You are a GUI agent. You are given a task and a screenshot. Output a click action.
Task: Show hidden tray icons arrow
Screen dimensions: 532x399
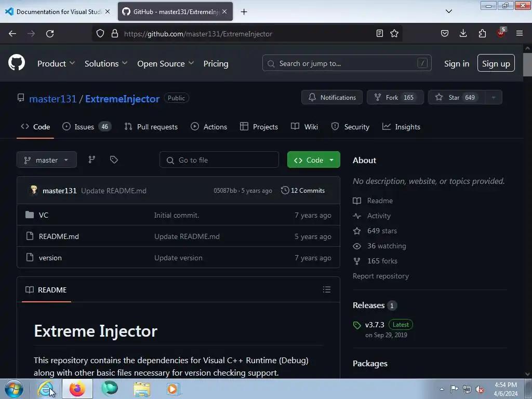442,389
